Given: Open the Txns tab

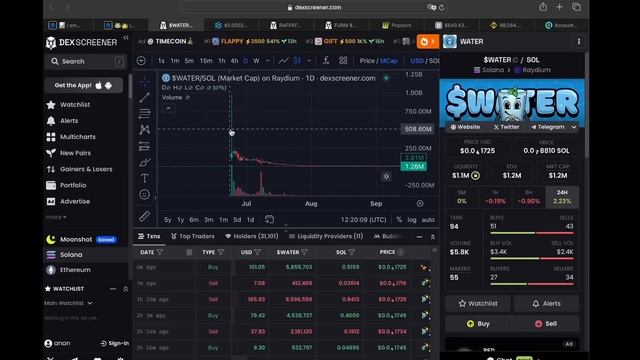Looking at the screenshot, I should click(x=149, y=236).
